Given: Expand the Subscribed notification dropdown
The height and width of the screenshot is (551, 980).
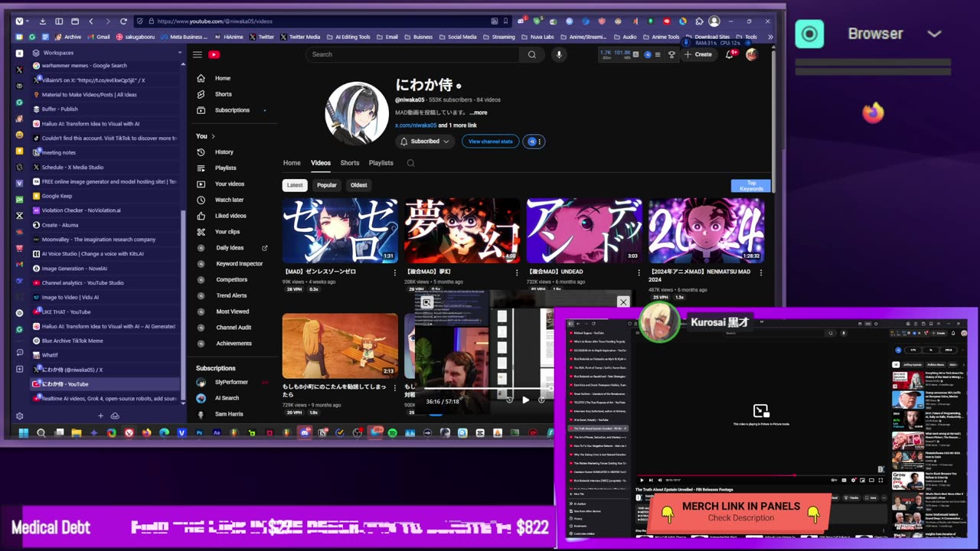Looking at the screenshot, I should pyautogui.click(x=446, y=142).
